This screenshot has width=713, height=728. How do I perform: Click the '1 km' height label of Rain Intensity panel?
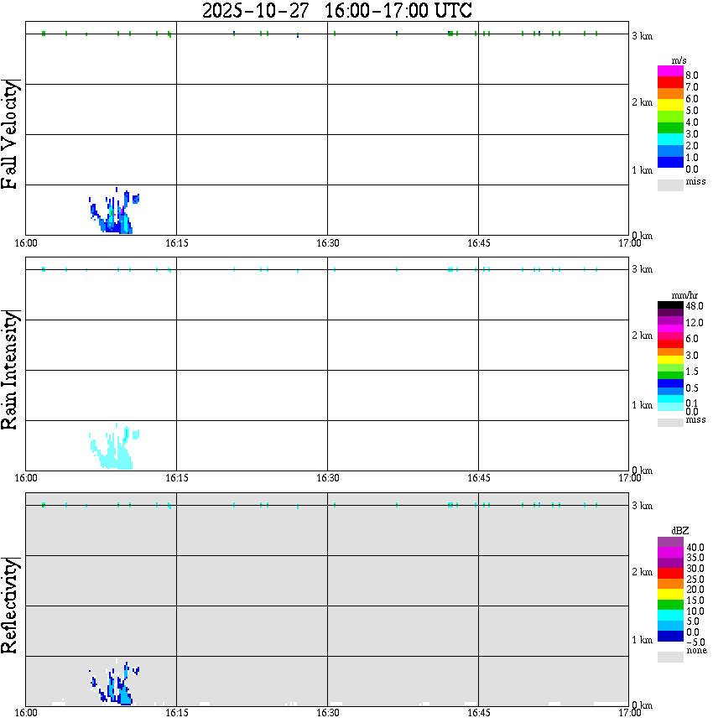(x=642, y=405)
